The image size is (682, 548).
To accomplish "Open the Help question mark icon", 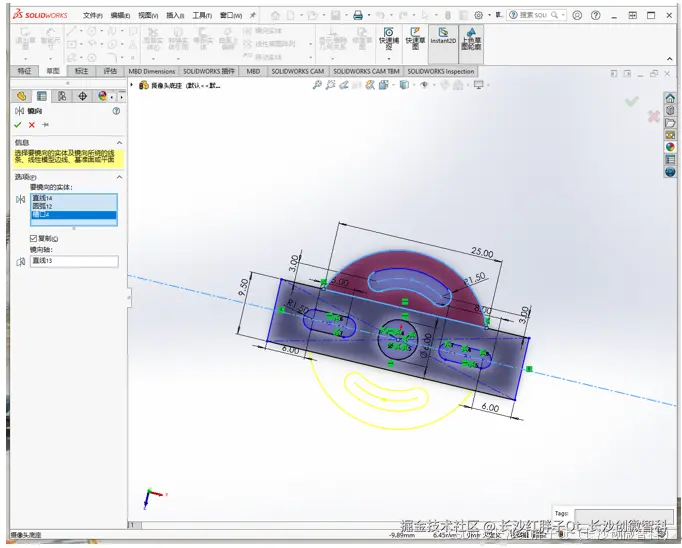I will pos(595,15).
